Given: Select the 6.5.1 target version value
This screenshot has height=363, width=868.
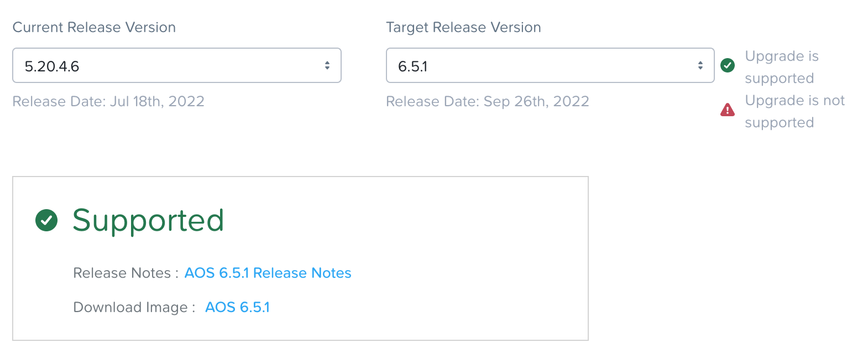Looking at the screenshot, I should click(x=413, y=66).
